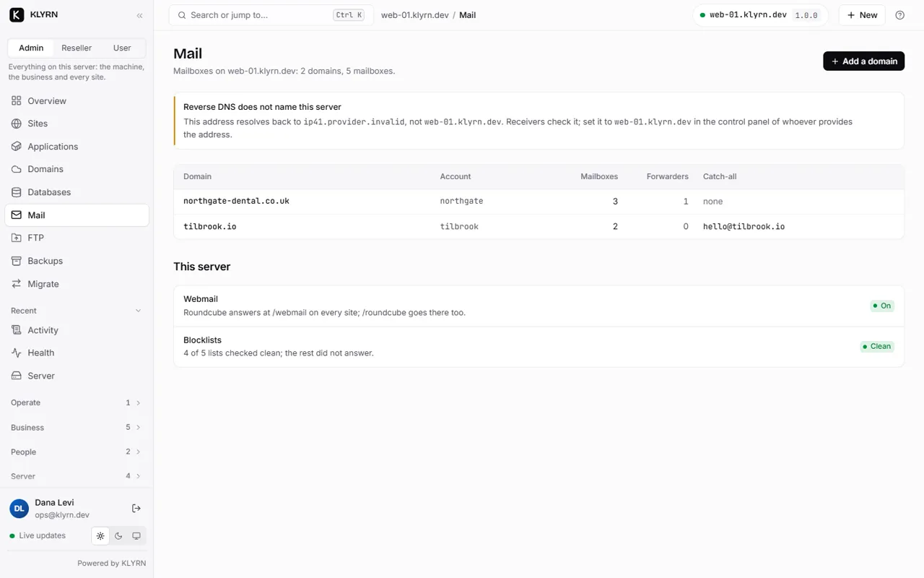924x578 pixels.
Task: Expand the bottom Server section with count 4
Action: click(x=77, y=476)
